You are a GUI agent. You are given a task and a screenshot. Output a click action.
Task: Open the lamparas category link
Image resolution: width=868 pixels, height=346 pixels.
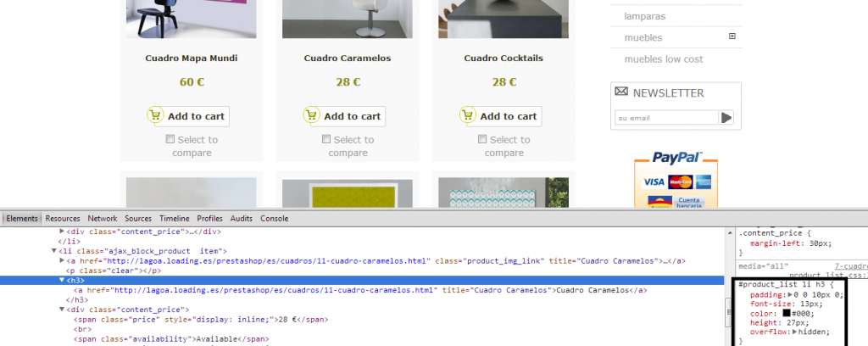pyautogui.click(x=644, y=15)
